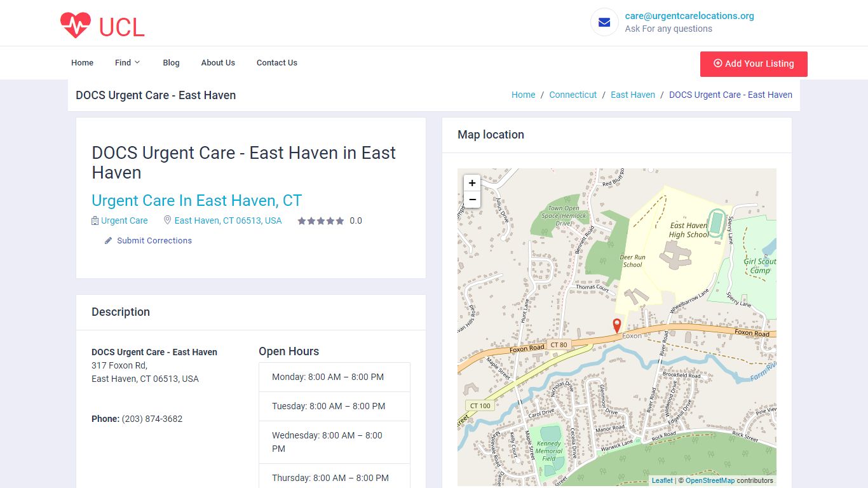Screen dimensions: 868x488
Task: Open the East Haven breadcrumb link
Action: point(633,95)
